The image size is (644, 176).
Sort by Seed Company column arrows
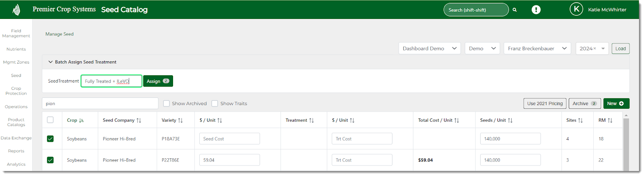(x=139, y=120)
